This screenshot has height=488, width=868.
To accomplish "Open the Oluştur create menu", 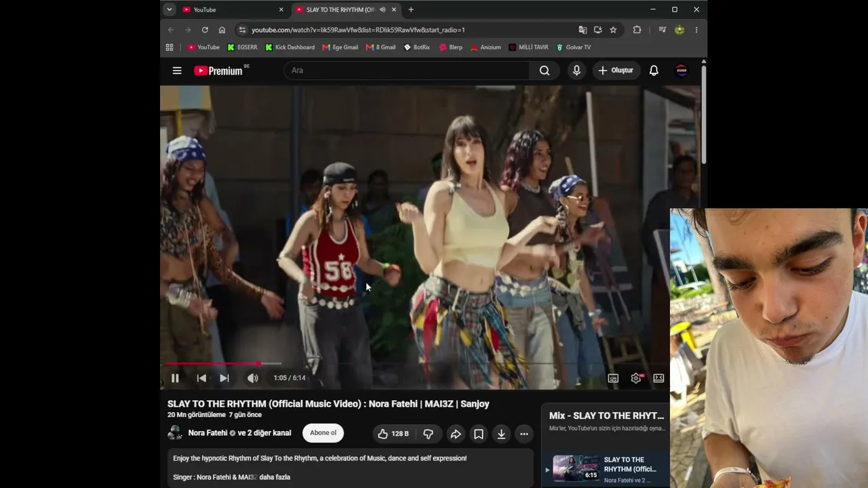I will pyautogui.click(x=616, y=70).
